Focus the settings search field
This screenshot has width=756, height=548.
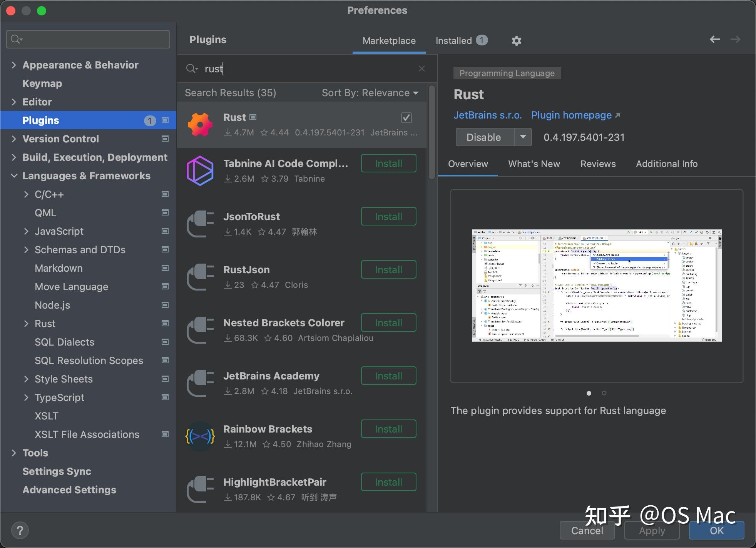tap(88, 39)
